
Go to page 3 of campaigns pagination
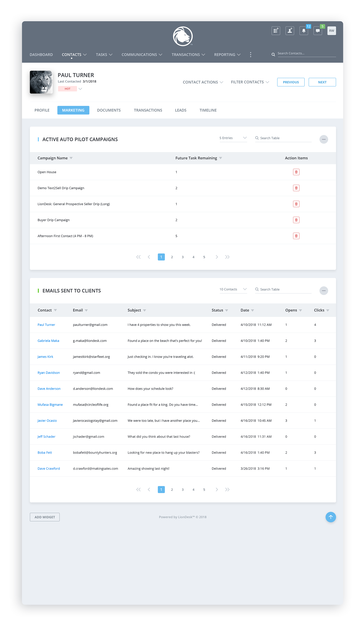[x=183, y=257]
